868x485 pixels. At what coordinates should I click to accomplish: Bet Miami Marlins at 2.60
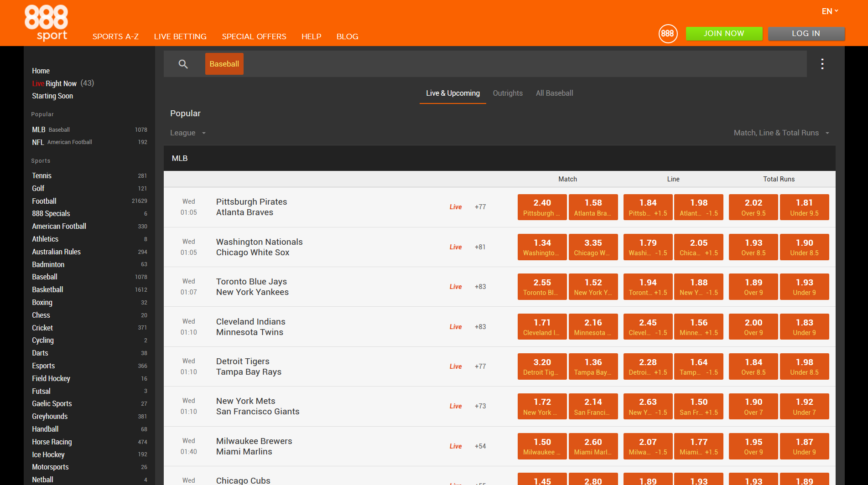pyautogui.click(x=593, y=446)
